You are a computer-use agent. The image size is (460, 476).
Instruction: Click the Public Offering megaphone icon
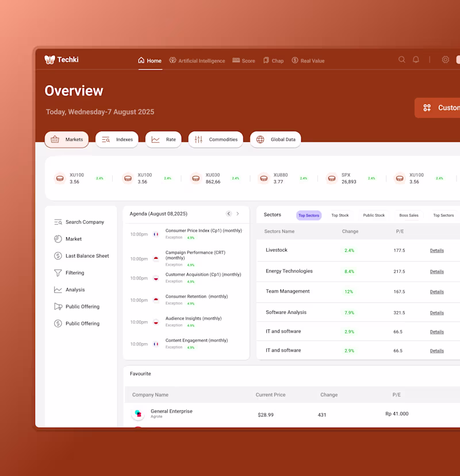tap(57, 306)
